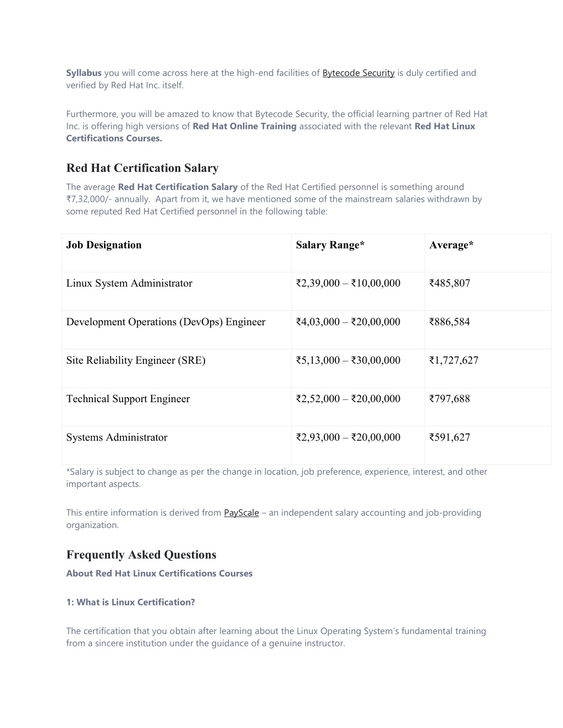Screen dimensions: 563x728
Task: Click the Job Designation column header
Action: (176, 253)
